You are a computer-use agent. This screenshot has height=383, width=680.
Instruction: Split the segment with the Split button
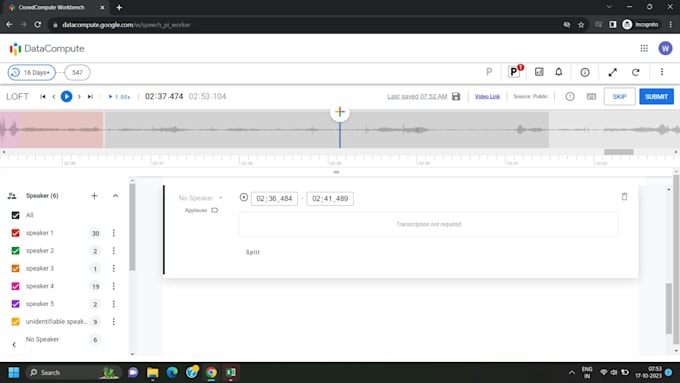(x=253, y=252)
